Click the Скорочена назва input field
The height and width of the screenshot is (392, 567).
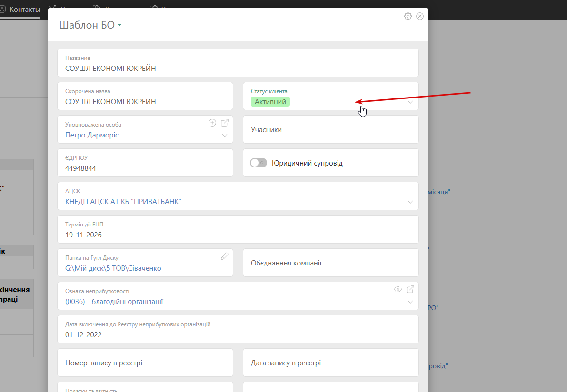tap(145, 96)
